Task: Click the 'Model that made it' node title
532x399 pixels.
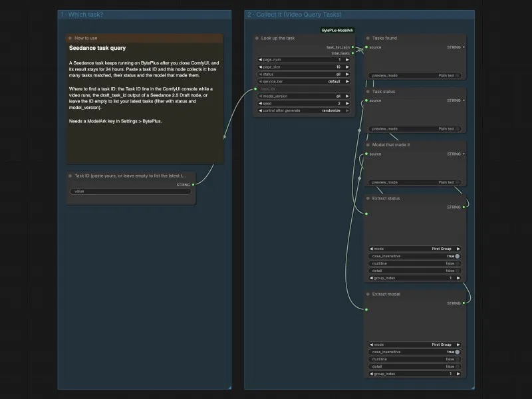Action: pos(391,145)
